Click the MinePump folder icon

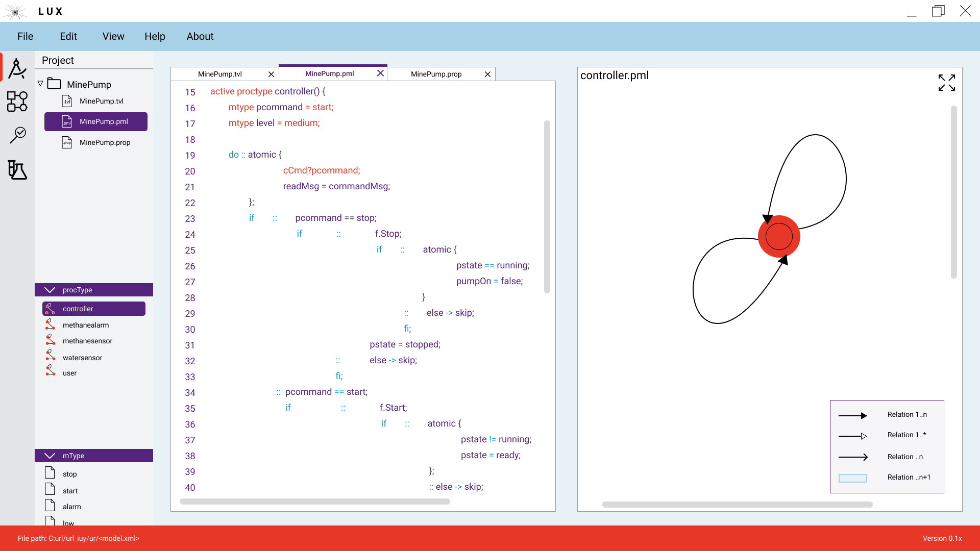click(54, 83)
